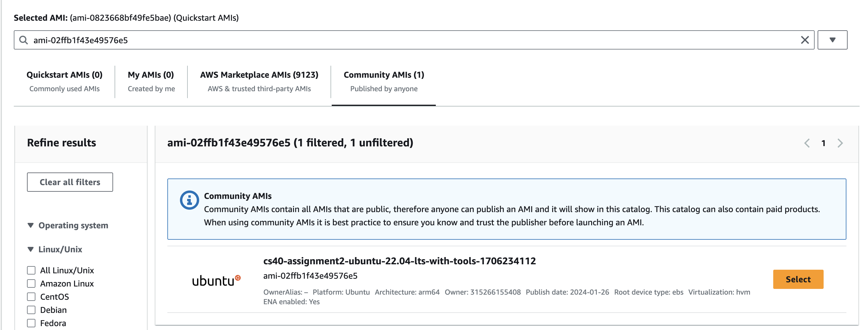Click the search magnifier icon

click(x=23, y=40)
